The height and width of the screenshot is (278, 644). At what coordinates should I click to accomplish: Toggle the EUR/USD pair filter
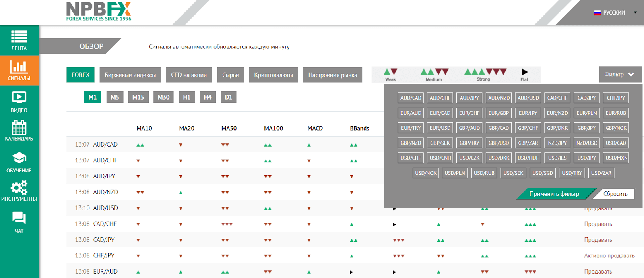[440, 128]
